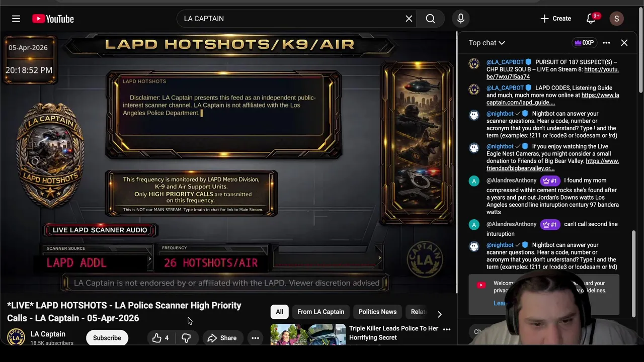Viewport: 644px width, 362px height.
Task: Click the 18.5K subscribers text
Action: [x=52, y=343]
